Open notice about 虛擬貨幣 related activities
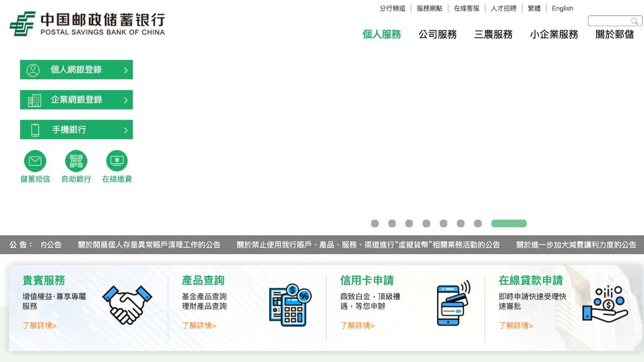This screenshot has width=644, height=362. (x=368, y=245)
